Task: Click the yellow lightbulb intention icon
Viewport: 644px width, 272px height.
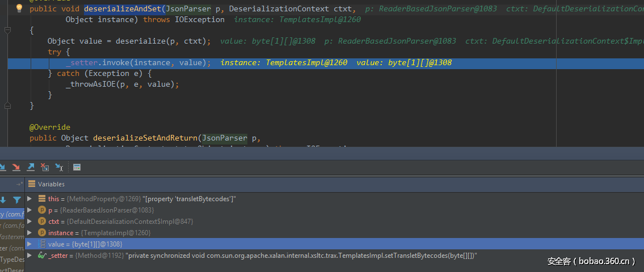Action: click(x=19, y=8)
